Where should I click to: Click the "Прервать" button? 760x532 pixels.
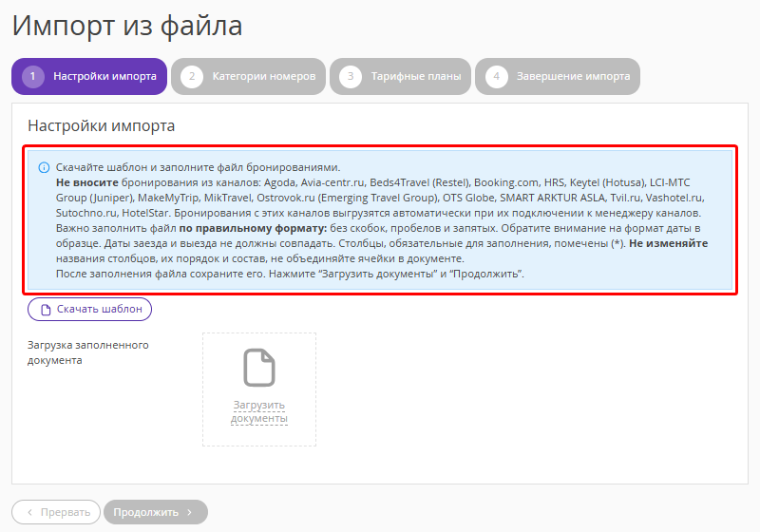point(56,512)
